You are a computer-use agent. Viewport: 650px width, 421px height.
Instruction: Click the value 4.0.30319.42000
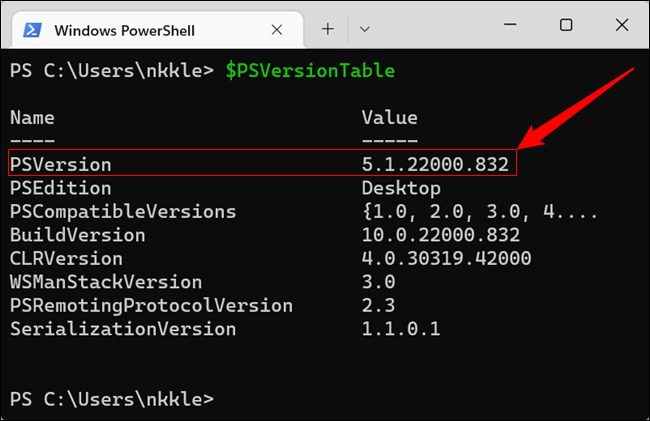pos(446,259)
